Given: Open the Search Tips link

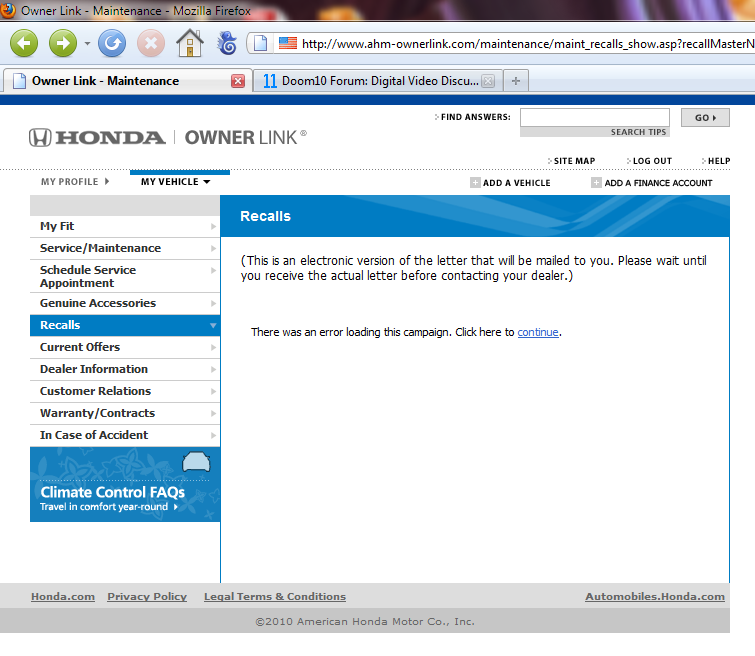Looking at the screenshot, I should (638, 132).
